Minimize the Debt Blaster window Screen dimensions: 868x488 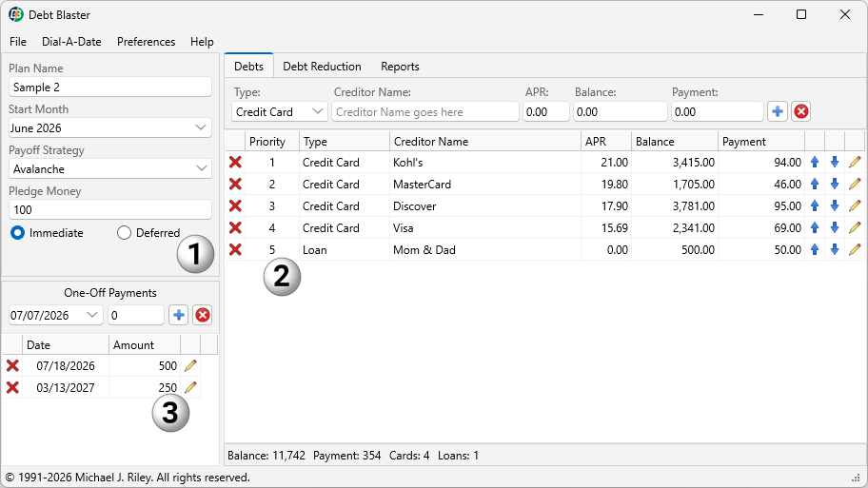coord(759,15)
